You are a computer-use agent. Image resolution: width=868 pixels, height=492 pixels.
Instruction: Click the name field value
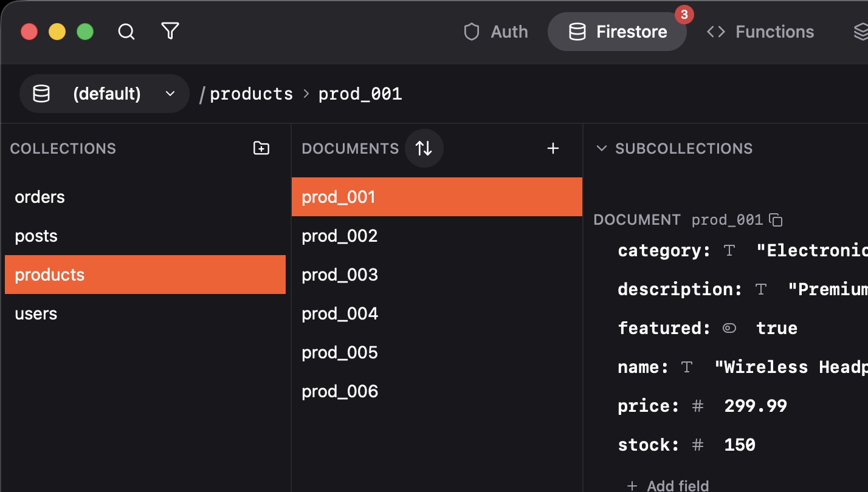point(791,367)
